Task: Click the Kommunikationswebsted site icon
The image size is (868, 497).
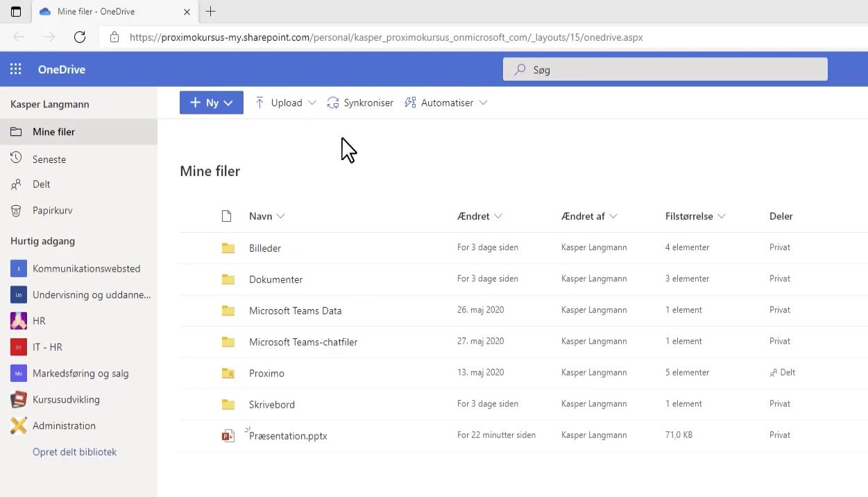Action: point(19,268)
